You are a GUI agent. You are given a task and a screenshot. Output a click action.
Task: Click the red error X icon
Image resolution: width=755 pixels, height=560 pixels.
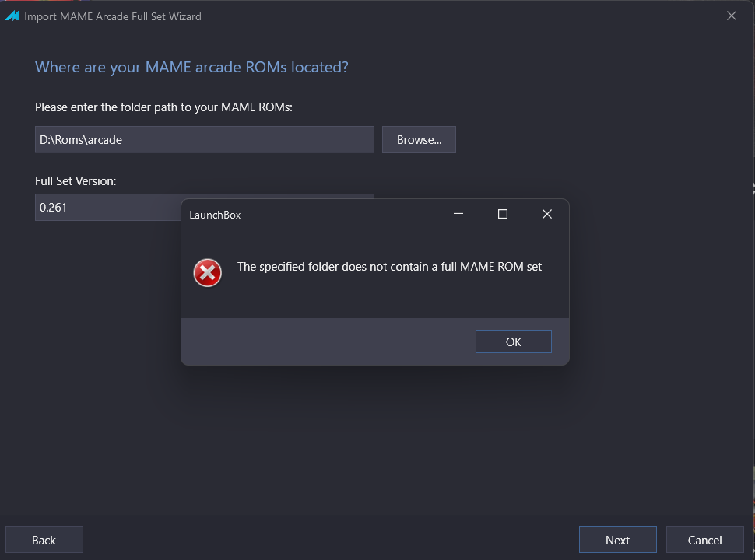(208, 273)
